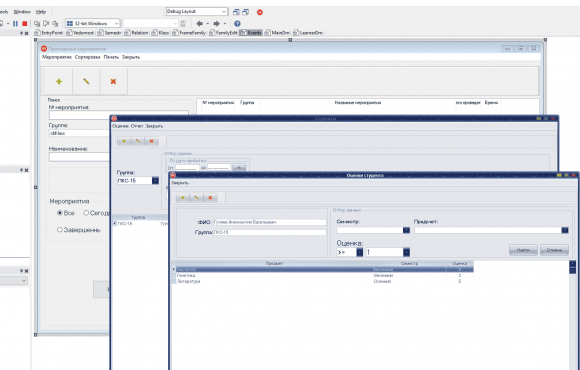Click the large red X delete-event icon
The height and width of the screenshot is (370, 580).
(113, 81)
